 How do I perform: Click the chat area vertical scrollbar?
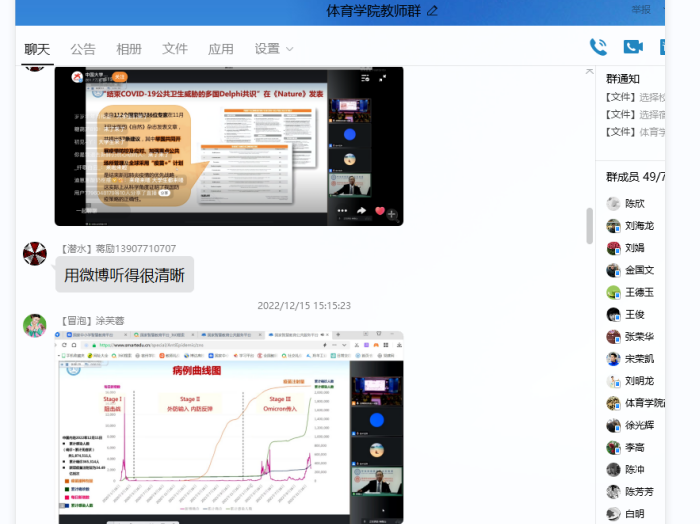click(x=589, y=225)
